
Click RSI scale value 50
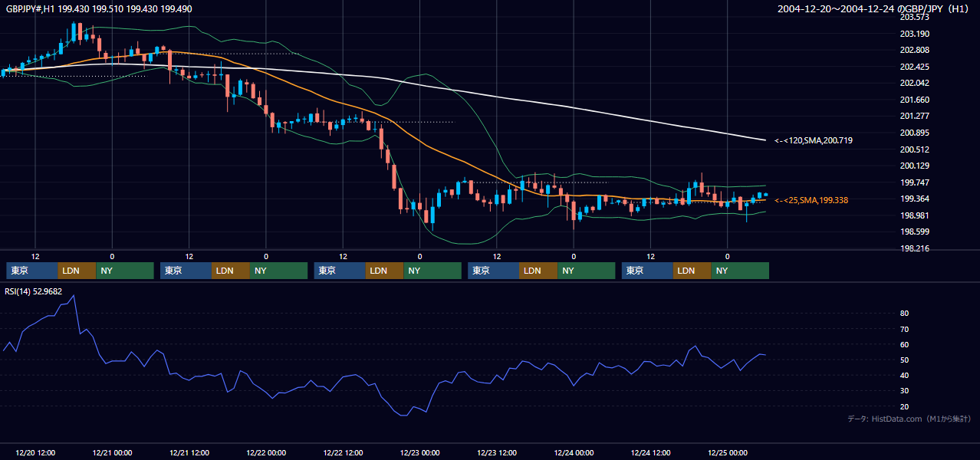(904, 360)
